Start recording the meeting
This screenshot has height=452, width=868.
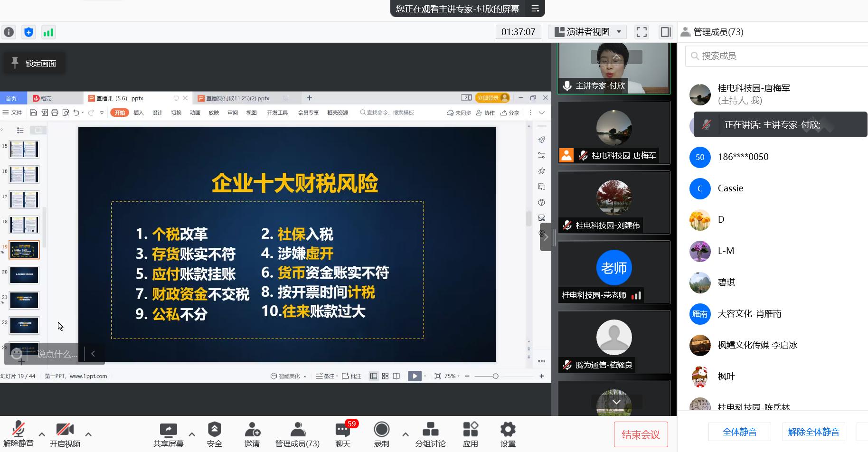pos(381,434)
